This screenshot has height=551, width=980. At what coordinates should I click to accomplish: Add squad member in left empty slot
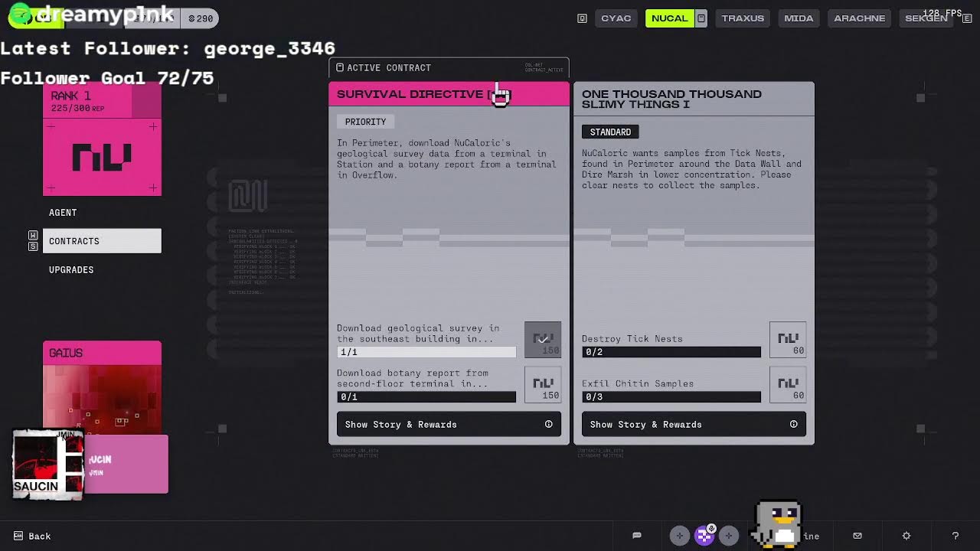679,536
